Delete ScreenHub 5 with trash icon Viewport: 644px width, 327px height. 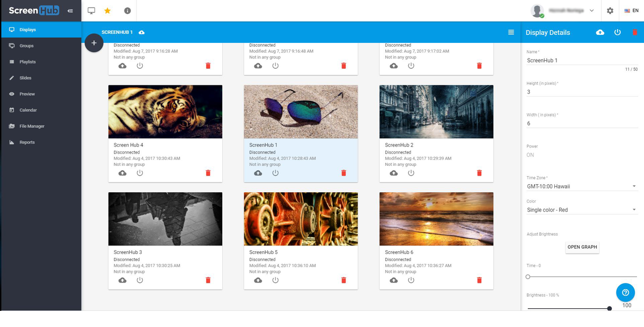point(344,280)
